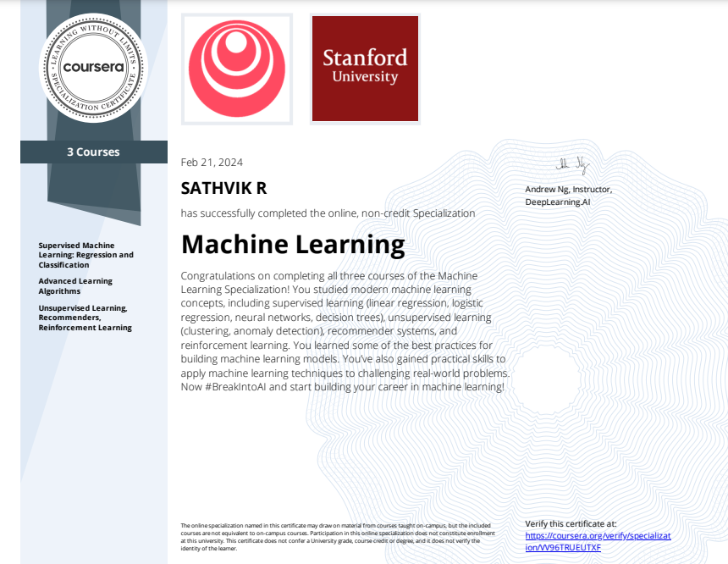
Task: Select the "Advanced Learning Algorithms" course
Action: point(75,285)
